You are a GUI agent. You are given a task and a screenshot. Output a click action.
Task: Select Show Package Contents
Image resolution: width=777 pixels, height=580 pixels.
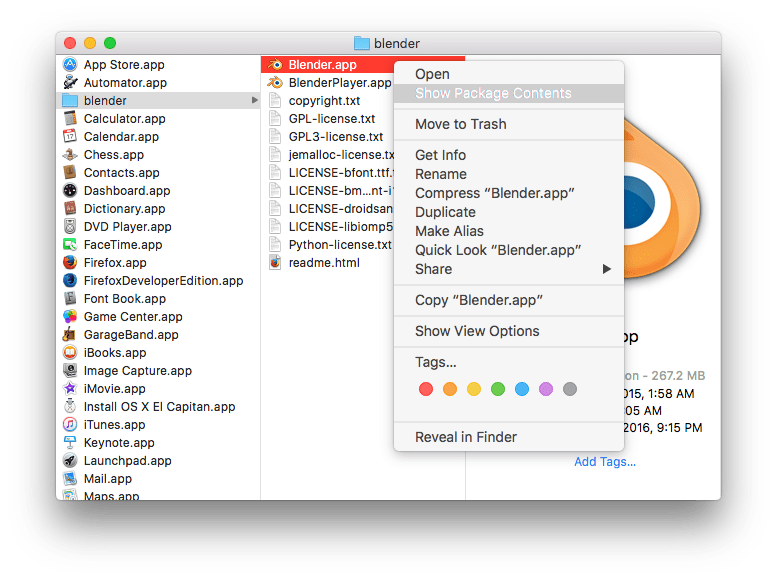tap(508, 93)
